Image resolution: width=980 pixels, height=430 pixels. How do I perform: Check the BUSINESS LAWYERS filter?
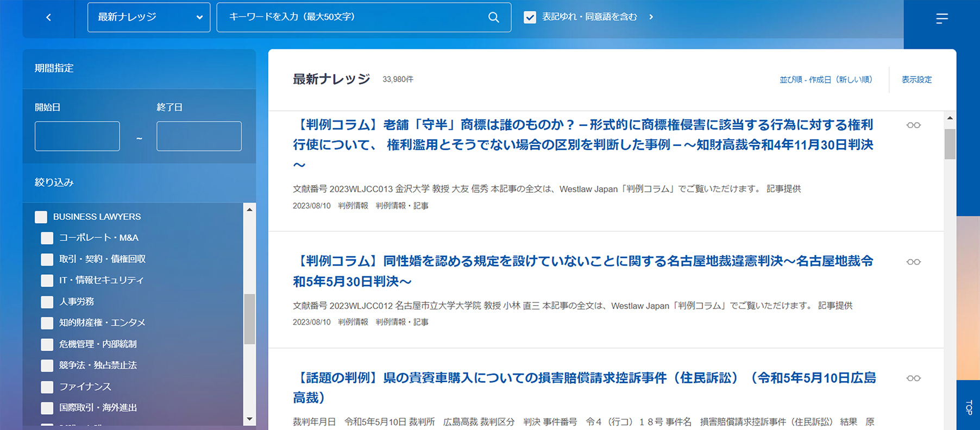click(41, 217)
